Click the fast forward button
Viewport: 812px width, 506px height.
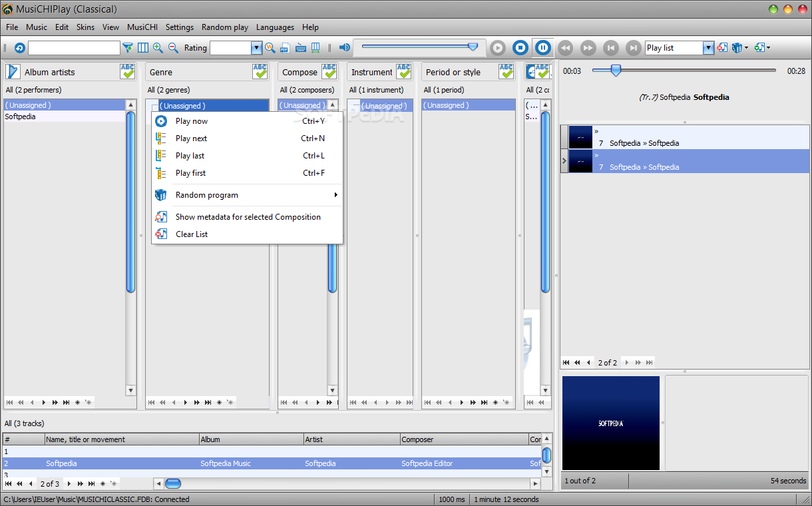(x=588, y=48)
